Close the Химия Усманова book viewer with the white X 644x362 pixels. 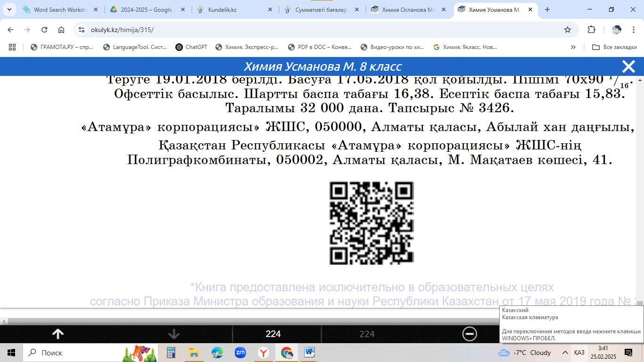628,66
